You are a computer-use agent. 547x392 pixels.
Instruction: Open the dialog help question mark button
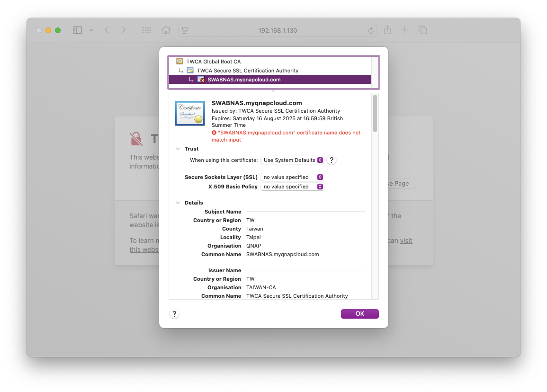pos(174,314)
